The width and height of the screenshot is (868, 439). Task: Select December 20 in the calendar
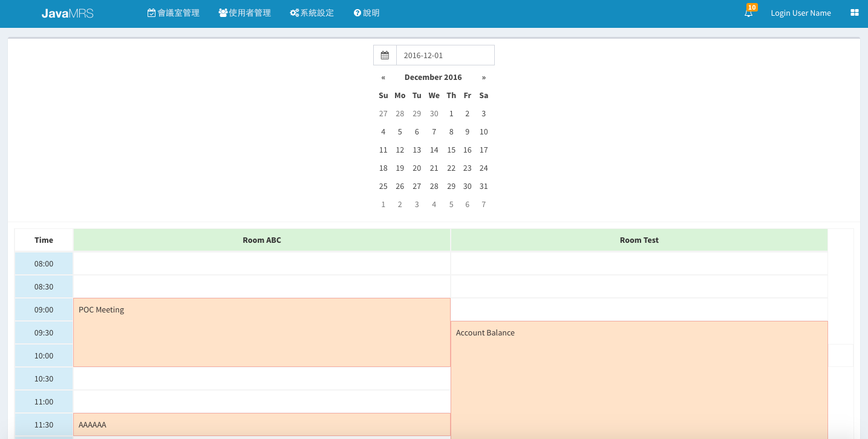coord(417,168)
